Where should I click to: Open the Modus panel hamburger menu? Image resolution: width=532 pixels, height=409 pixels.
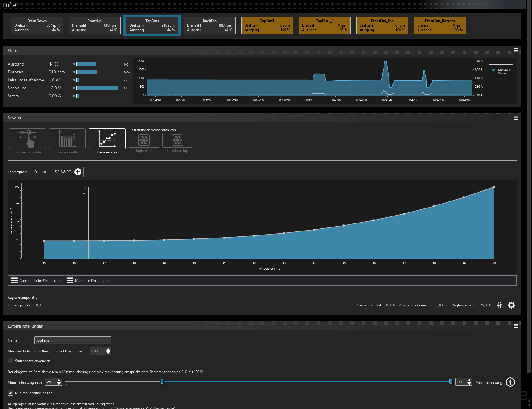point(516,118)
